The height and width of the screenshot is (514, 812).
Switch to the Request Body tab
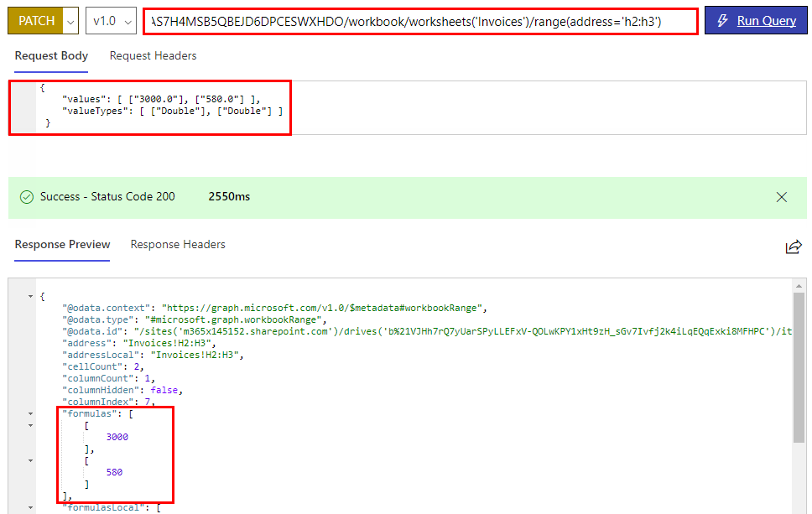51,56
